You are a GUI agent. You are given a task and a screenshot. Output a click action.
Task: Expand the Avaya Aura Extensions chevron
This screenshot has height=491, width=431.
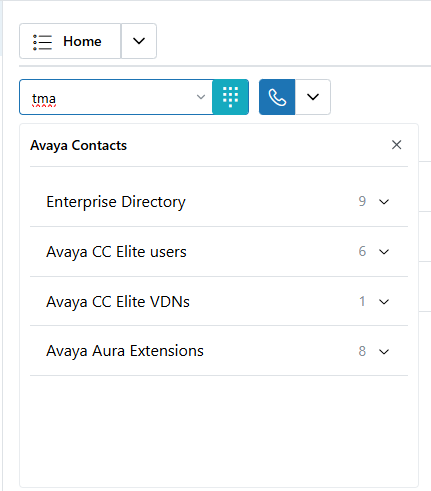tap(384, 351)
